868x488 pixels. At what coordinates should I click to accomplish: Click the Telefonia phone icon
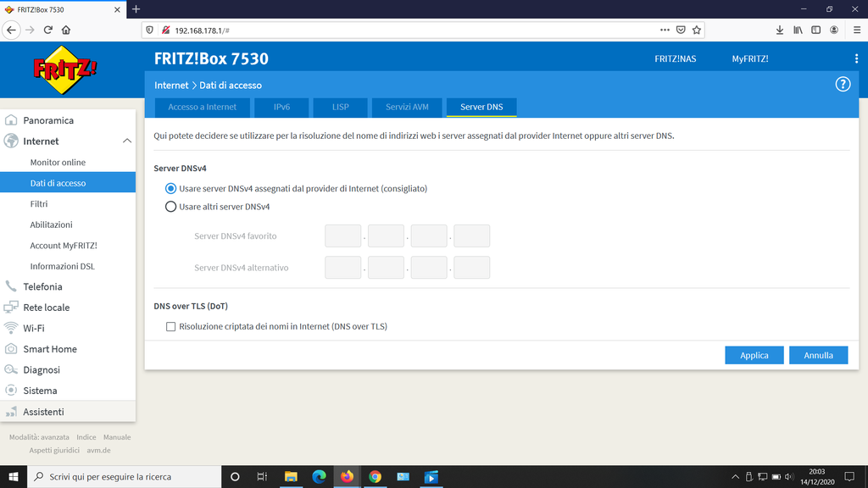tap(11, 286)
